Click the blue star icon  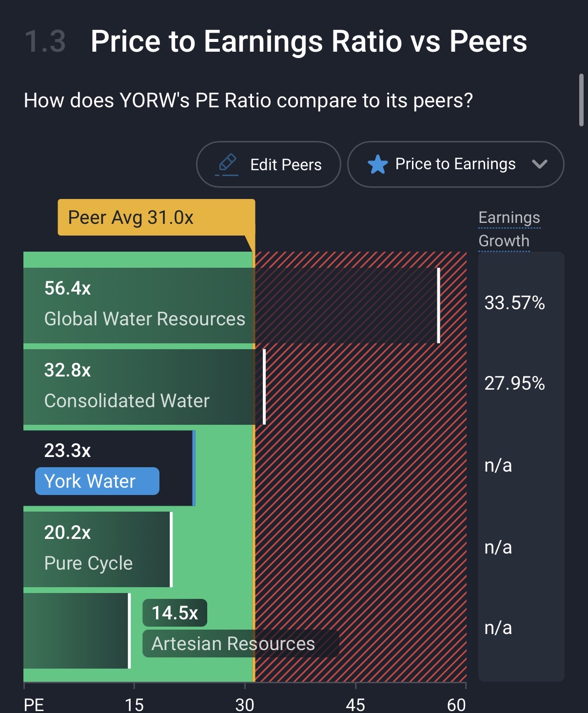pos(377,164)
